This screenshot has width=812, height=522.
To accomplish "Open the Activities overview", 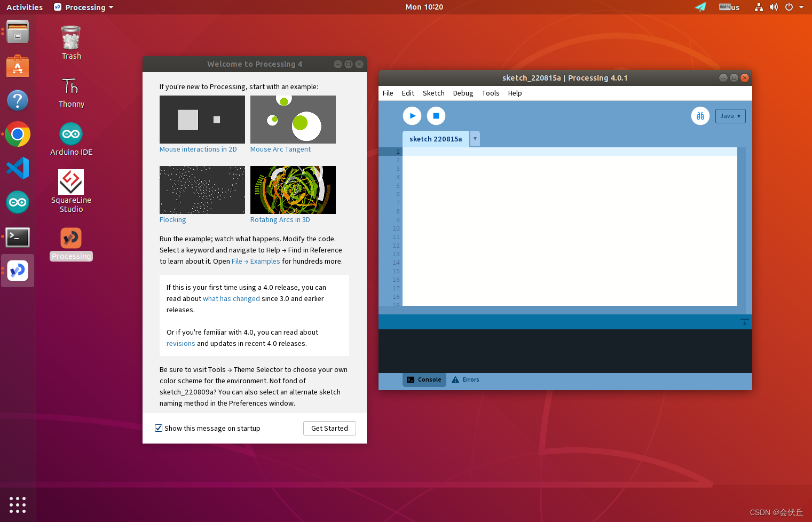I will point(25,7).
